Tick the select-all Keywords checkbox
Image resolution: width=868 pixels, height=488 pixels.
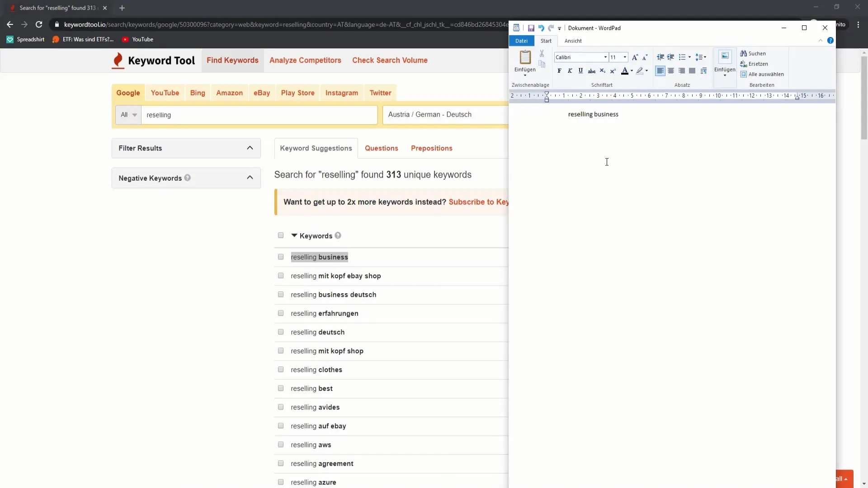tap(281, 235)
